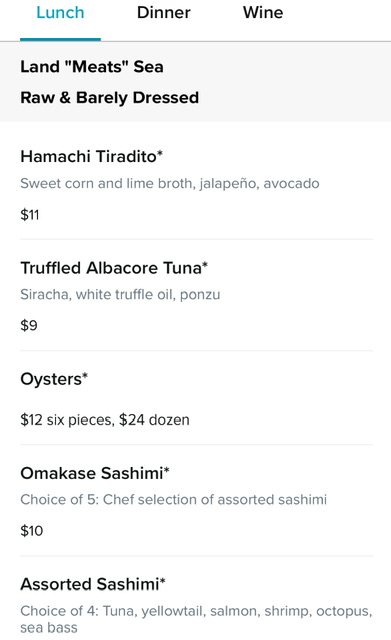
Task: Tap the Land "Meats" Sea section heading
Action: (92, 67)
